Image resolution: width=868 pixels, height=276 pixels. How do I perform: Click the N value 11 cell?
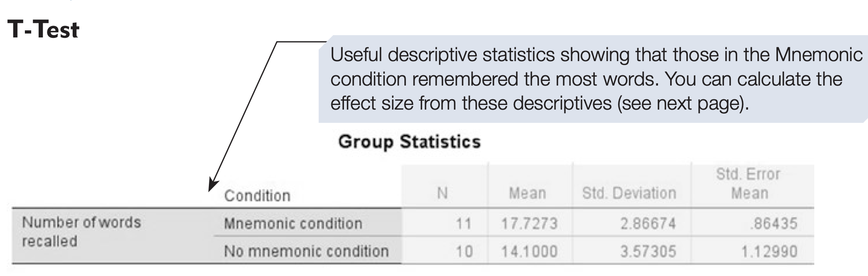pos(463,224)
